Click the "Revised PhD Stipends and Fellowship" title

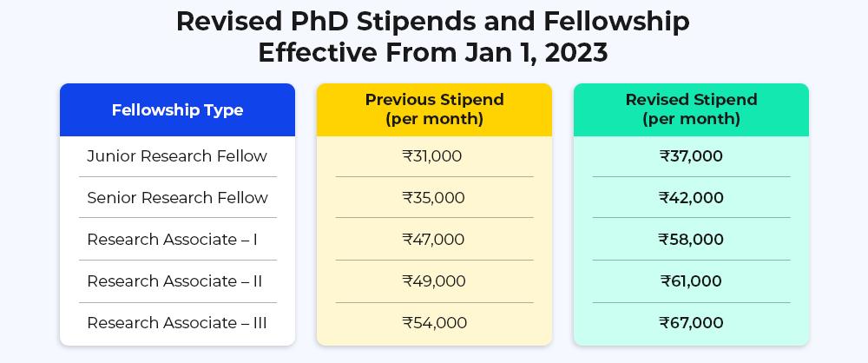click(433, 23)
